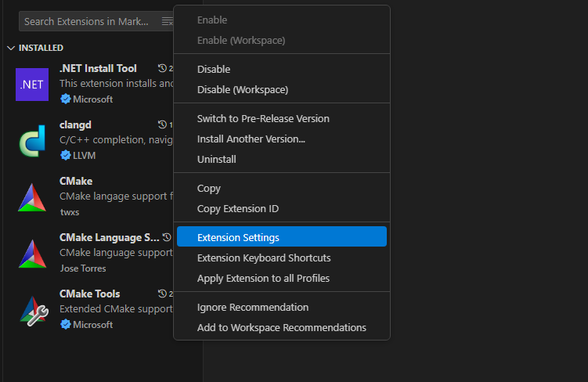Click the .NET Install Tool extension icon

(x=32, y=85)
